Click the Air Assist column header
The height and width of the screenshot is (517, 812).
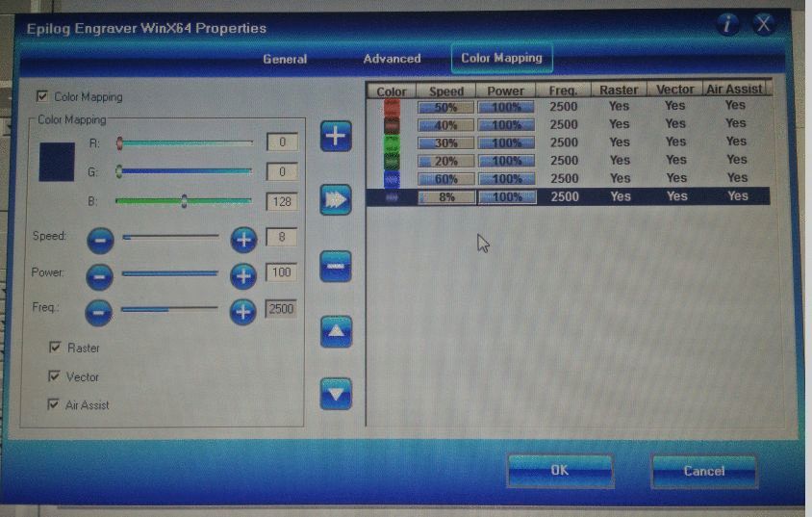tap(734, 89)
